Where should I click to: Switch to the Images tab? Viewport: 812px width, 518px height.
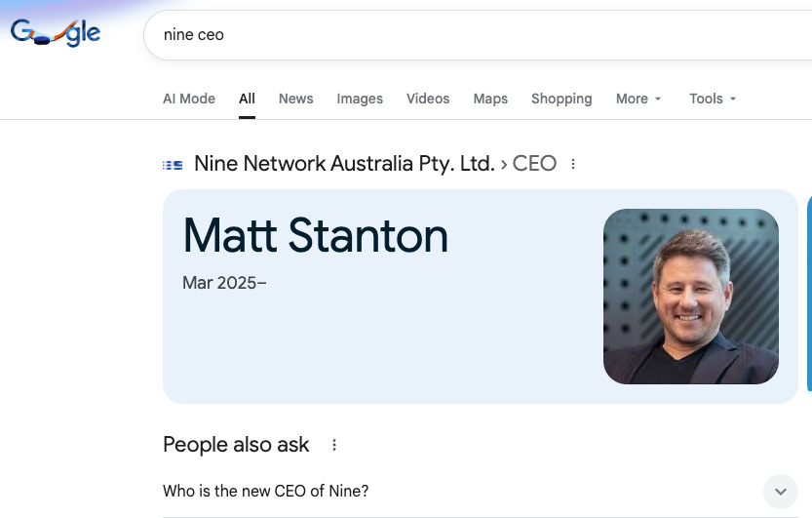[360, 99]
